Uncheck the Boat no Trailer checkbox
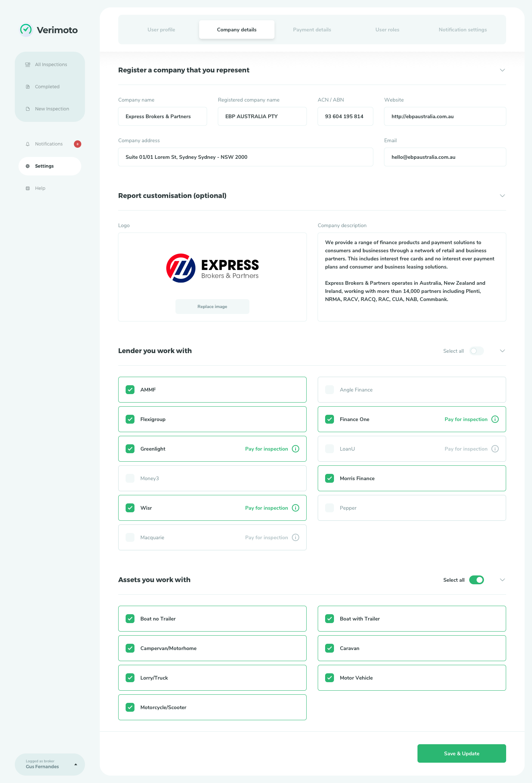This screenshot has width=532, height=783. pos(130,619)
